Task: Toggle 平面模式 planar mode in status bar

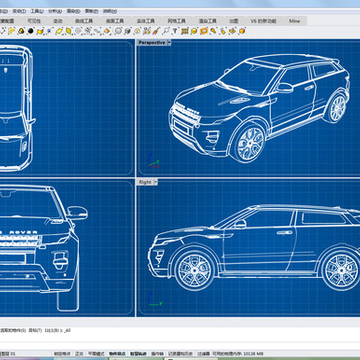Action: 96,353
